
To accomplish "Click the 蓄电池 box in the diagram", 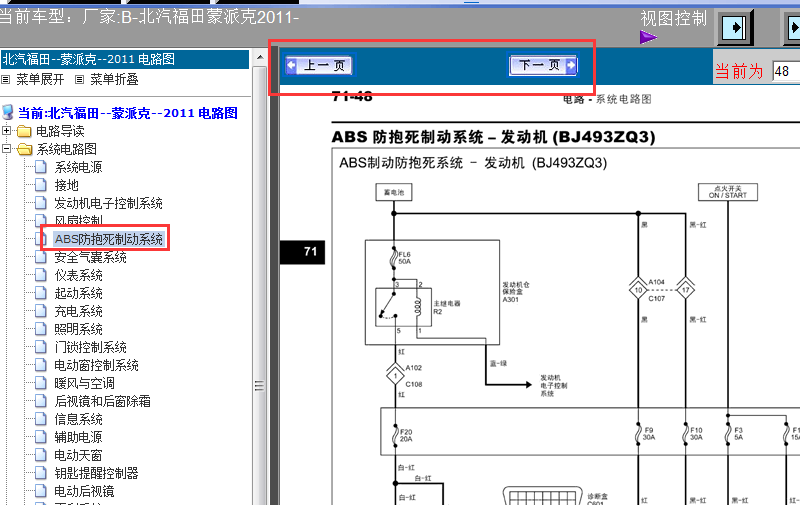I will (x=394, y=192).
